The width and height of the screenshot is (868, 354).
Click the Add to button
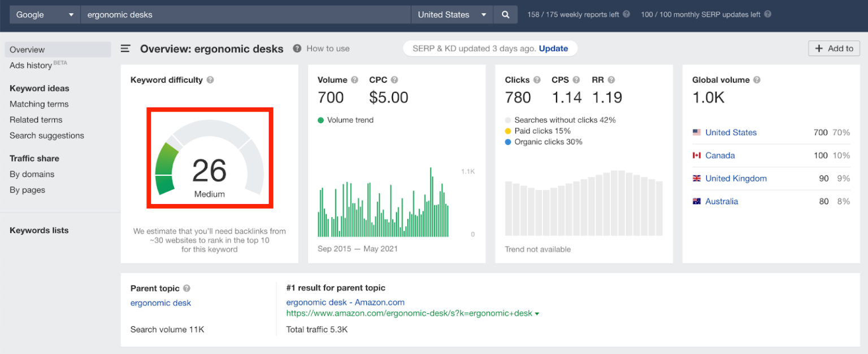[x=834, y=48]
